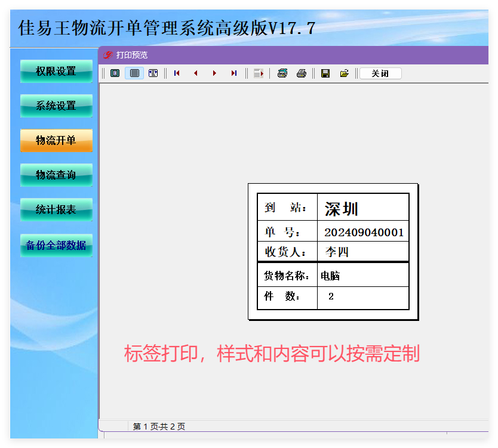This screenshot has width=498, height=448.
Task: Click 备份全部数据 button
Action: point(56,245)
